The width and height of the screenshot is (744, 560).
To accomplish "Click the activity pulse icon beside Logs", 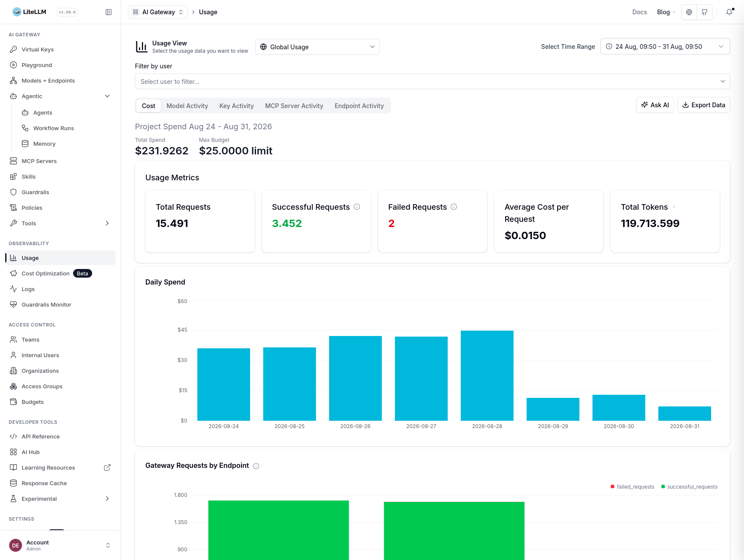I will (x=13, y=289).
